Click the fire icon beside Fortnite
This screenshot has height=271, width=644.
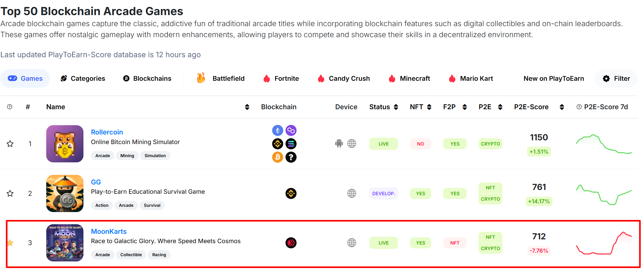[x=267, y=79]
